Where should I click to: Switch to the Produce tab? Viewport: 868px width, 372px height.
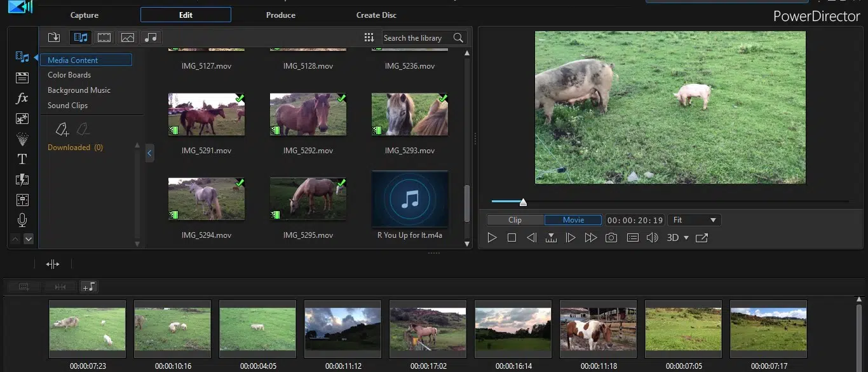coord(280,15)
